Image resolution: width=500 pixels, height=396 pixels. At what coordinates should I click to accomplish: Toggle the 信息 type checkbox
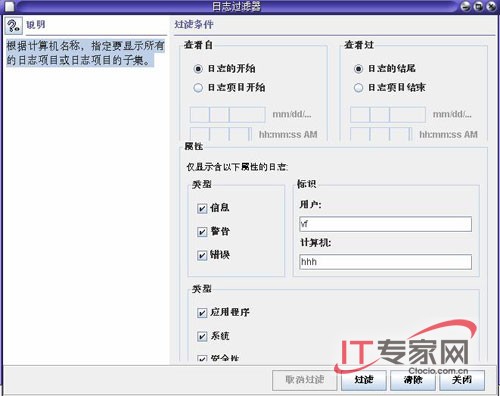(x=202, y=209)
